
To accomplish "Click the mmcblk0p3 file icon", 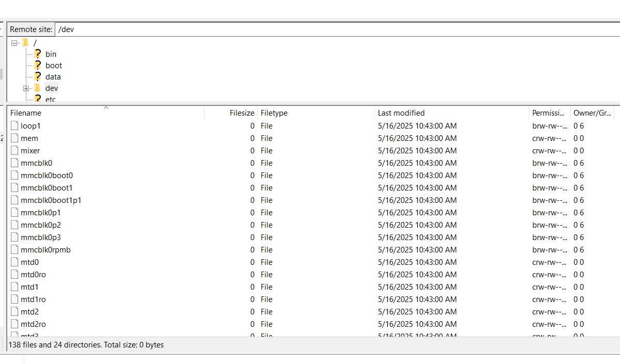I will [x=14, y=237].
